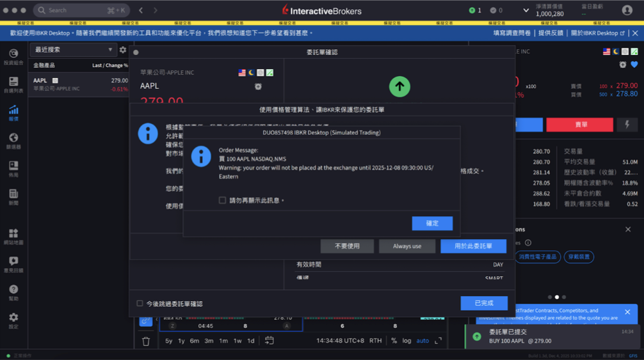This screenshot has width=644, height=360.
Task: Click the date range calendar icon under chart
Action: (x=269, y=341)
